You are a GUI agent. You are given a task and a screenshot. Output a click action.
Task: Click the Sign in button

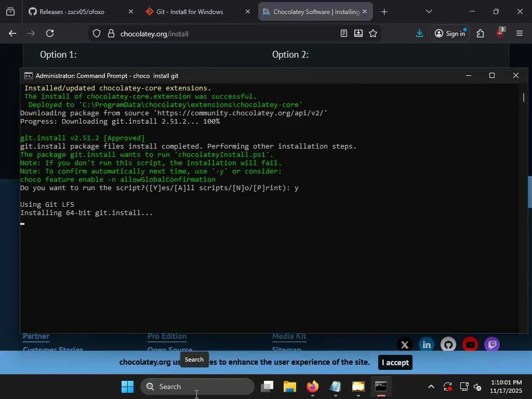[x=450, y=33]
